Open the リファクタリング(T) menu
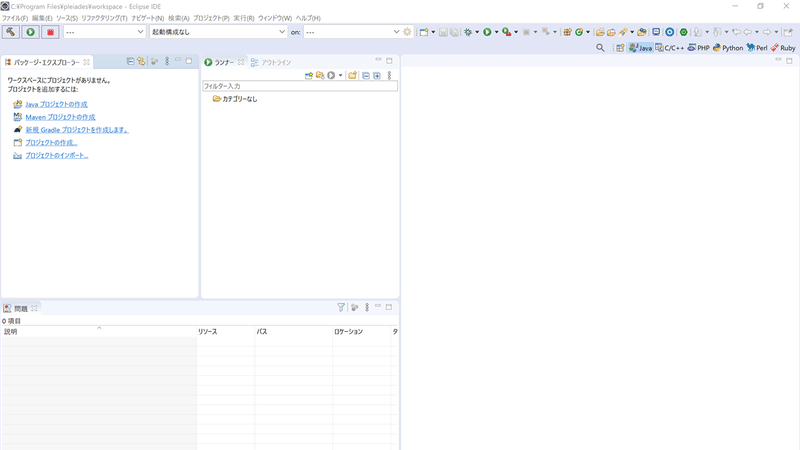The width and height of the screenshot is (800, 450). coord(104,18)
